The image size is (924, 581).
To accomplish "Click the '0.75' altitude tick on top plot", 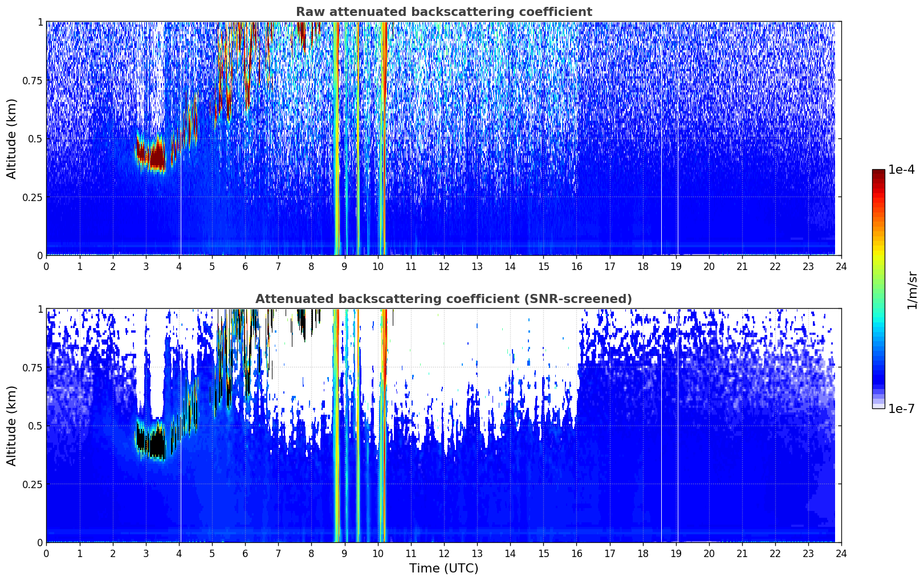I will pos(32,80).
